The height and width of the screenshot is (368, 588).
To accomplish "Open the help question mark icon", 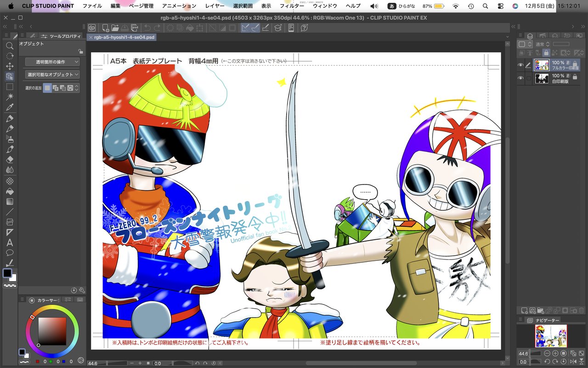I will pos(304,28).
